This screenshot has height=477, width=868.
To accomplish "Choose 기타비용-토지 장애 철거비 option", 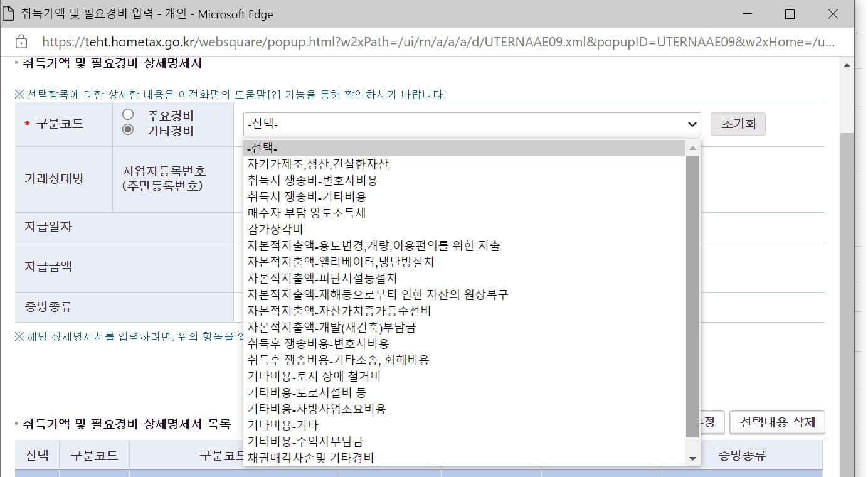I will tap(465, 377).
